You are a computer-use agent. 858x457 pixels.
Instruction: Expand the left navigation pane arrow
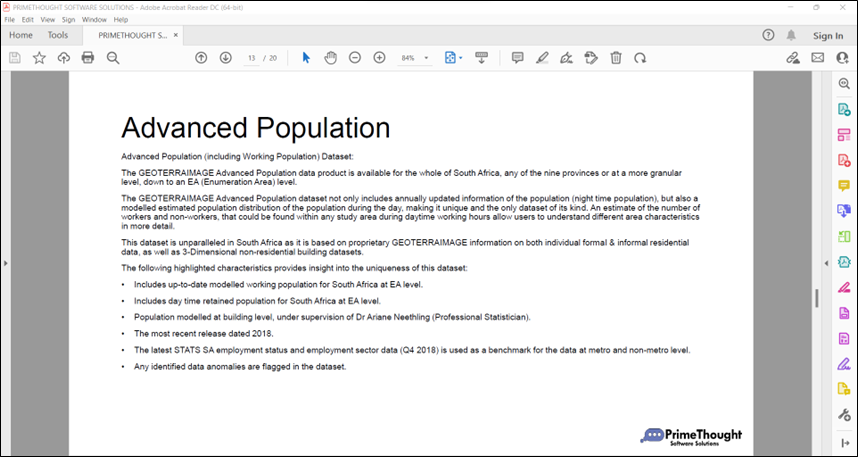[5, 263]
